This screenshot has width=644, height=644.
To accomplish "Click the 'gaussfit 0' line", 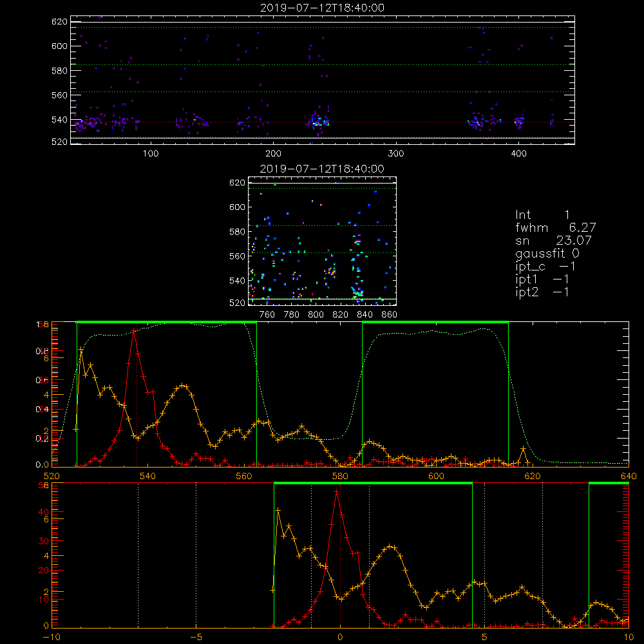I will tap(547, 253).
